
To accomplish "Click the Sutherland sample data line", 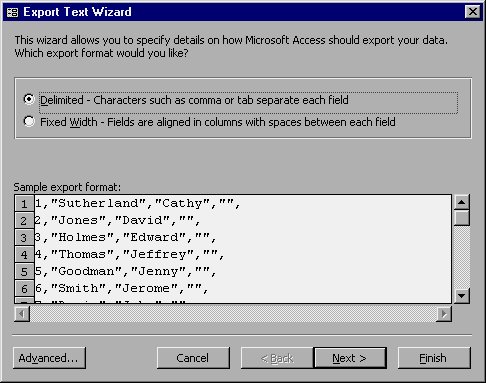I will (x=137, y=203).
